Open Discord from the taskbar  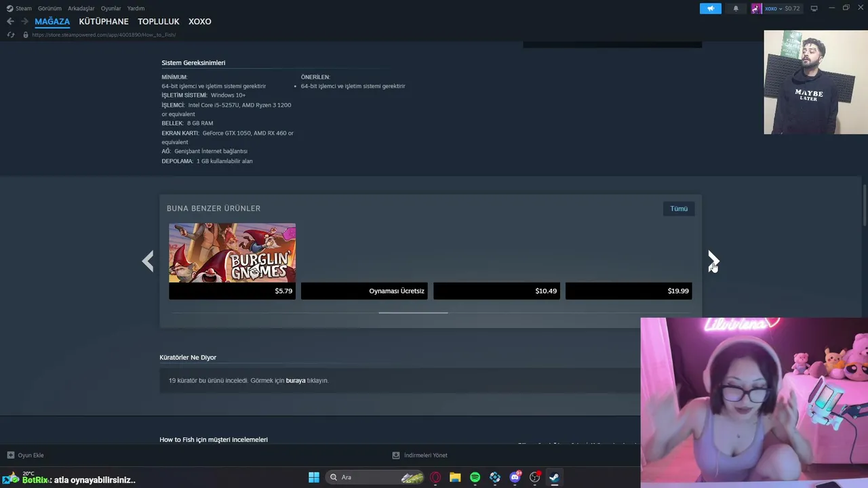coord(515,477)
